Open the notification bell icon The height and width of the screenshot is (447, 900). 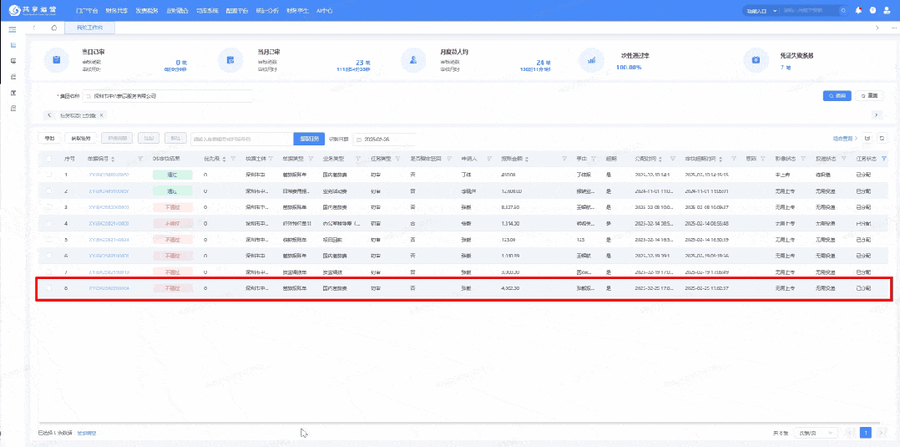coord(858,10)
